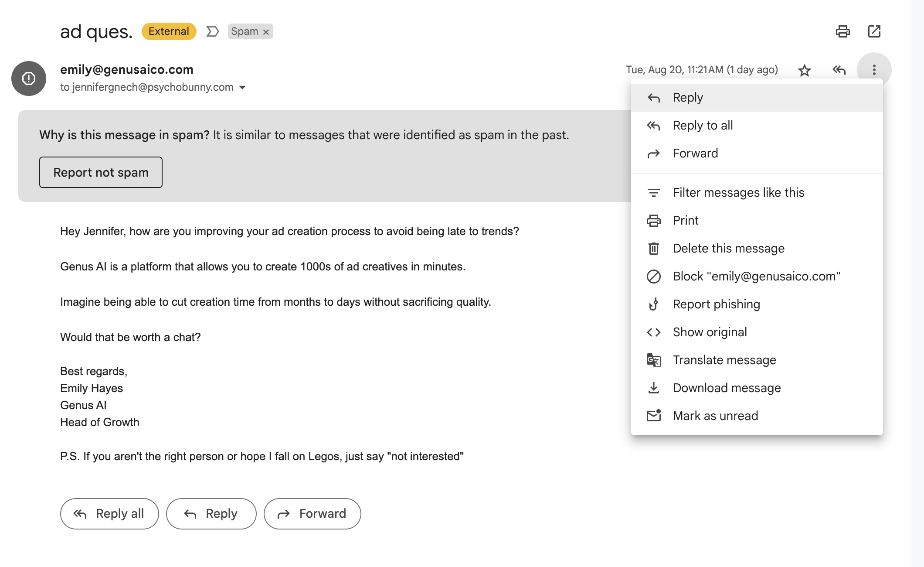
Task: Click Translate message option
Action: (x=724, y=360)
